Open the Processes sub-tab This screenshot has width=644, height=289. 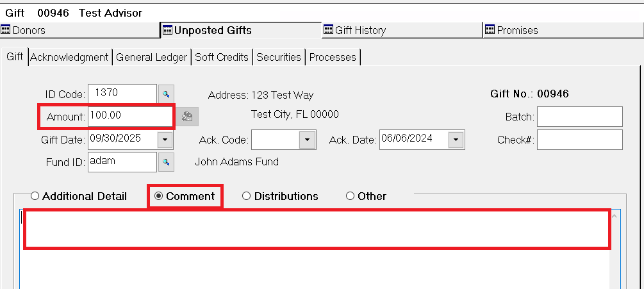(x=333, y=57)
